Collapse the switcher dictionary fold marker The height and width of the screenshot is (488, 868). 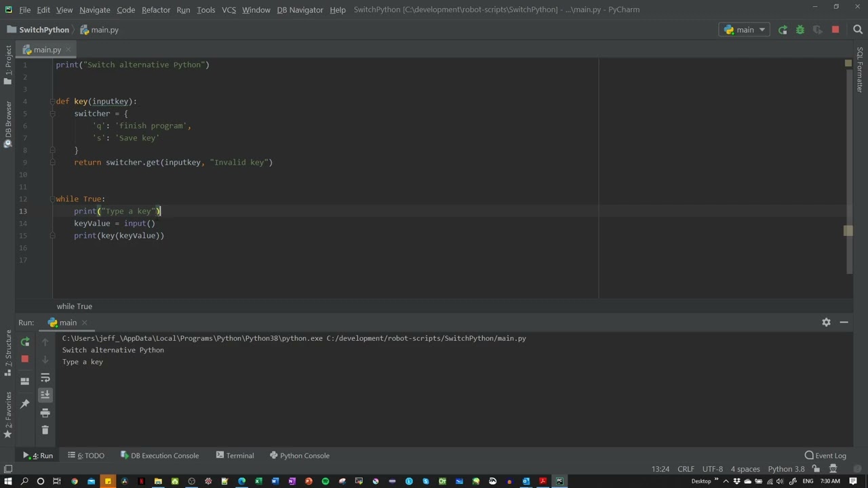[x=52, y=114]
